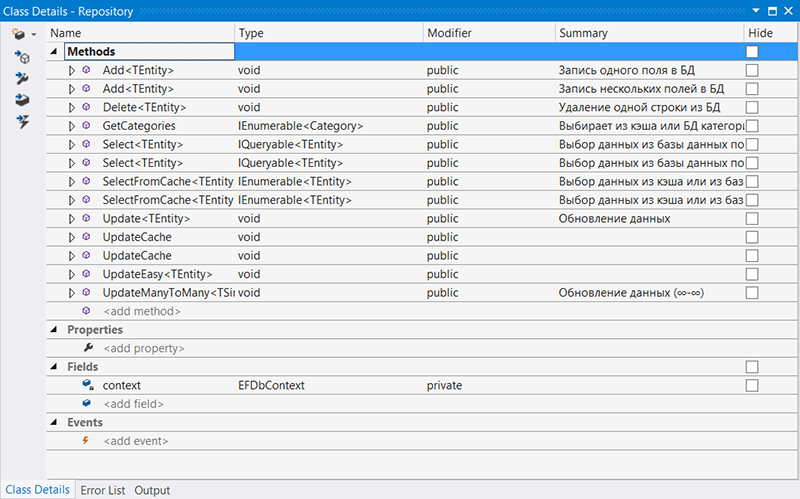
Task: Click <add property> placeholder field
Action: [144, 348]
